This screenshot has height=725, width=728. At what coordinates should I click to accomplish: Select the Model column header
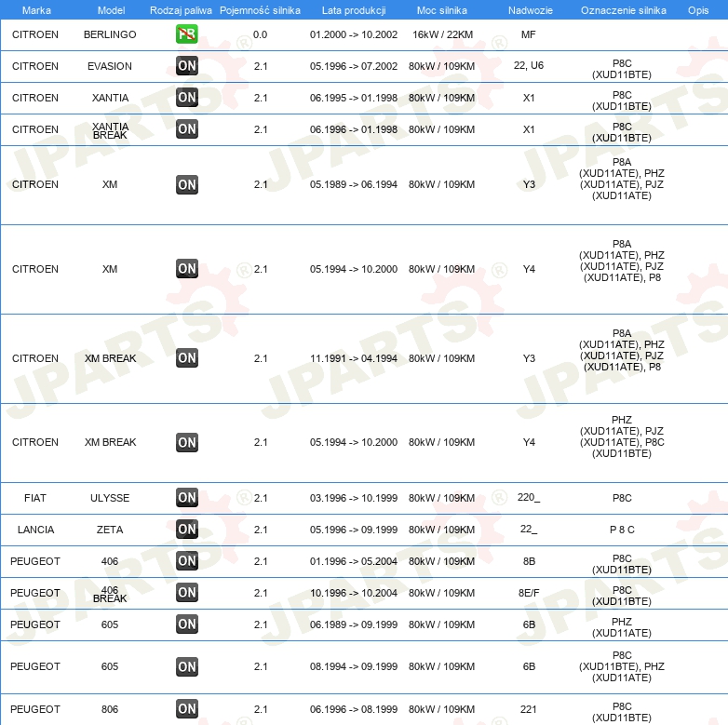click(111, 10)
